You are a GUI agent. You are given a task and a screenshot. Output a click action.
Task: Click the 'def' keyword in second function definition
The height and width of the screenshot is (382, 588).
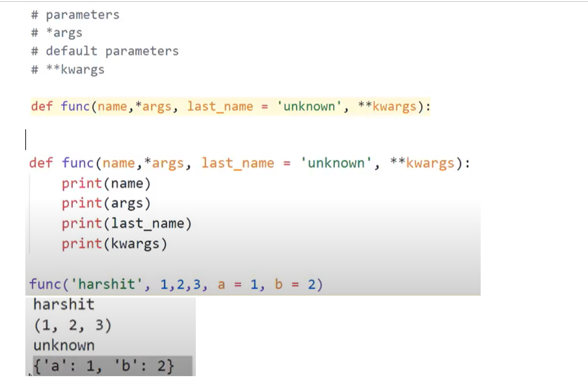(x=41, y=163)
